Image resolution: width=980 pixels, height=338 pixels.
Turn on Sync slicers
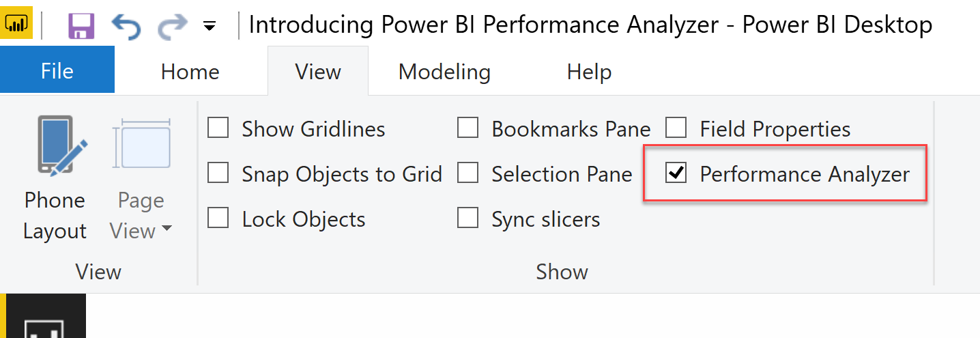pos(467,219)
